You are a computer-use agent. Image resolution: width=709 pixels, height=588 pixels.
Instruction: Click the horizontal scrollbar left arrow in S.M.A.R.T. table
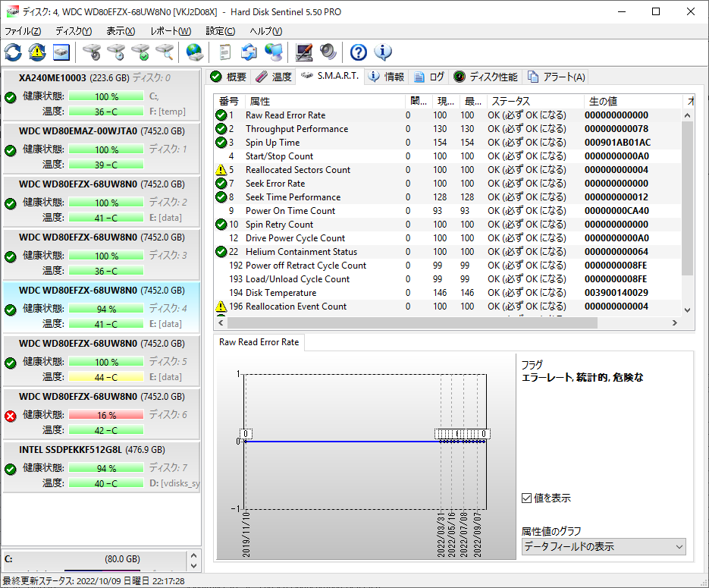point(221,323)
